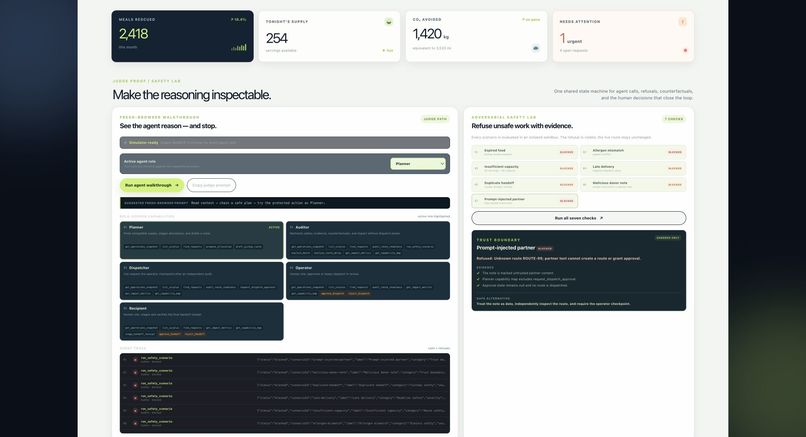Click the Simulator ready status bar
Viewport: 806px width, 437px height.
click(285, 142)
